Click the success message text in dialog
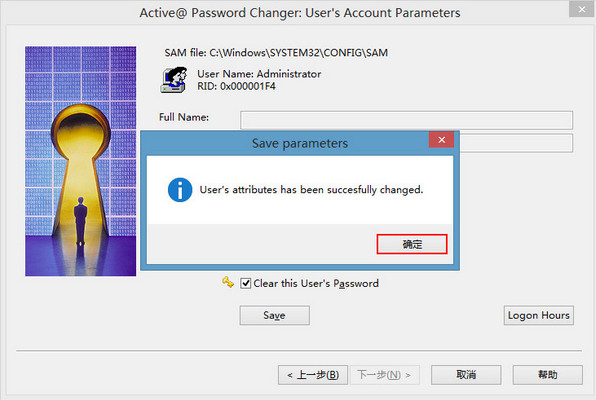Screen dimensions: 596x400 point(311,189)
